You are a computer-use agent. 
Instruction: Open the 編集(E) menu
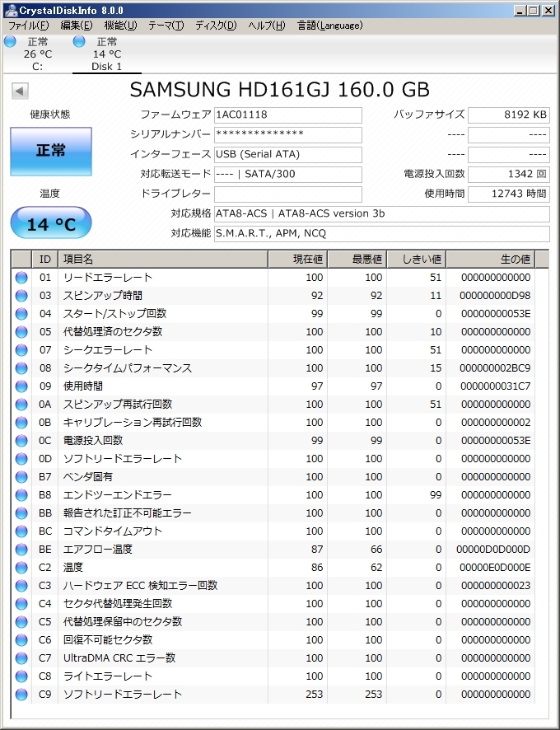[77, 26]
